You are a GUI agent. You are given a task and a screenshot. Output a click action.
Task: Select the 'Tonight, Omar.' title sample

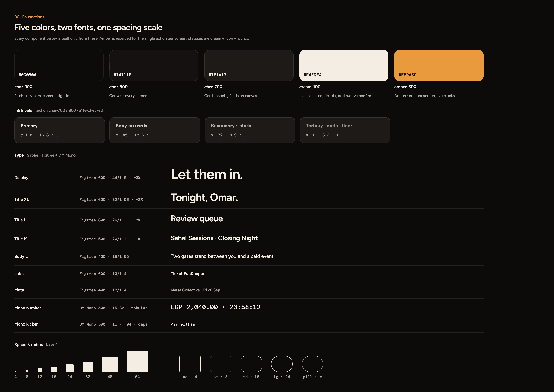coord(204,198)
